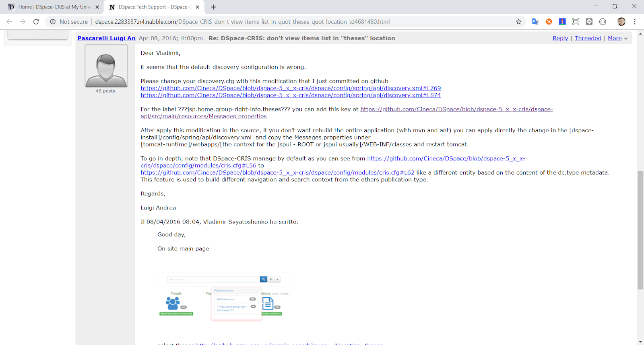This screenshot has width=644, height=345.
Task: Select post date Apr 08, 2016; 4:00pm
Action: tap(171, 38)
